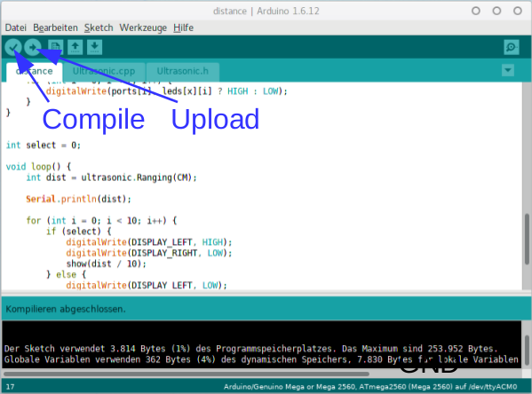Click the code editor vertical scrollbar
This screenshot has width=532, height=394.
527,239
